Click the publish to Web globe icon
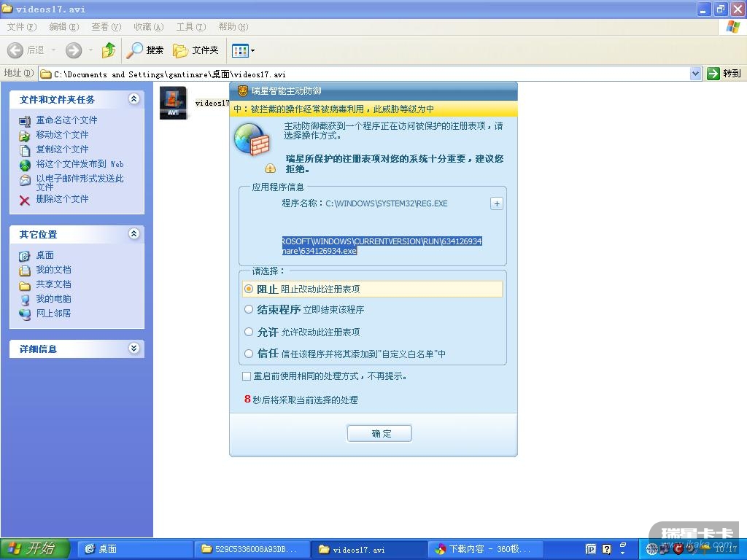Screen dimensions: 747x560 coord(25,166)
